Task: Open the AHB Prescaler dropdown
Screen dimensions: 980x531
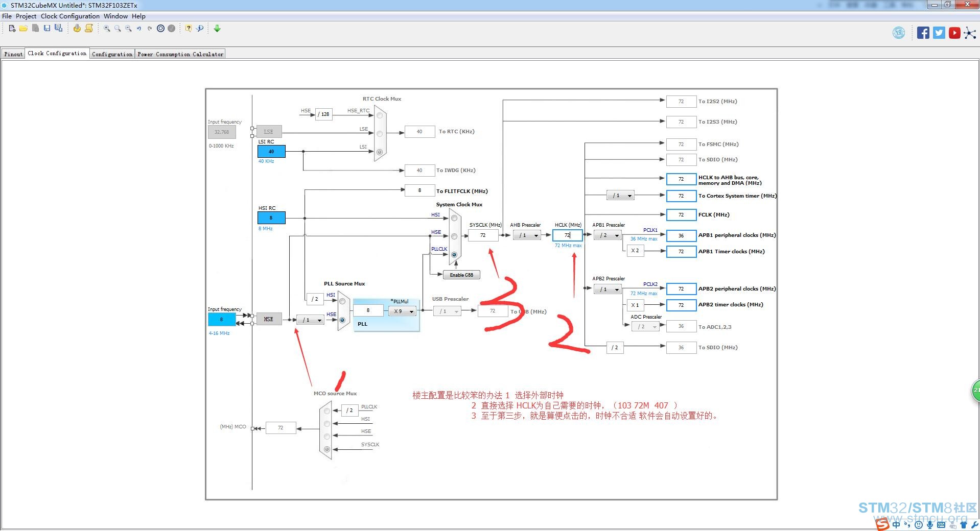Action: 526,235
